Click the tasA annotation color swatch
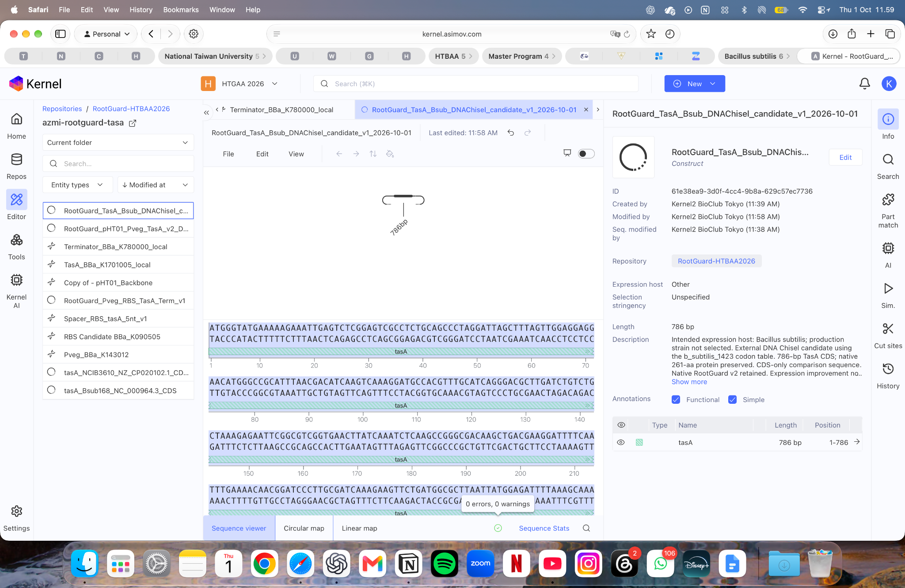 [x=639, y=442]
